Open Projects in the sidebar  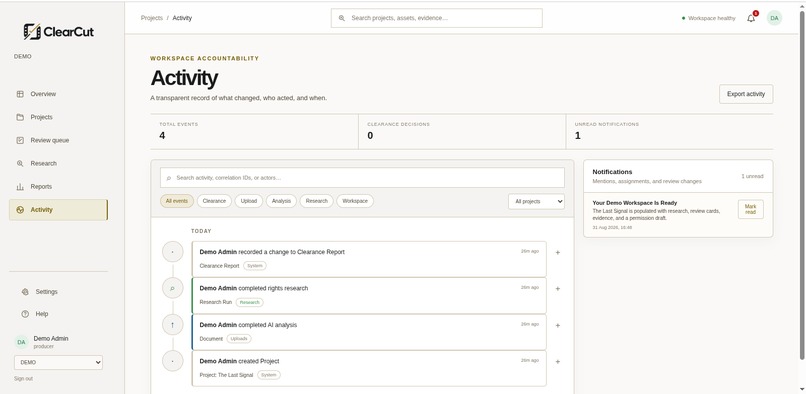click(x=58, y=117)
